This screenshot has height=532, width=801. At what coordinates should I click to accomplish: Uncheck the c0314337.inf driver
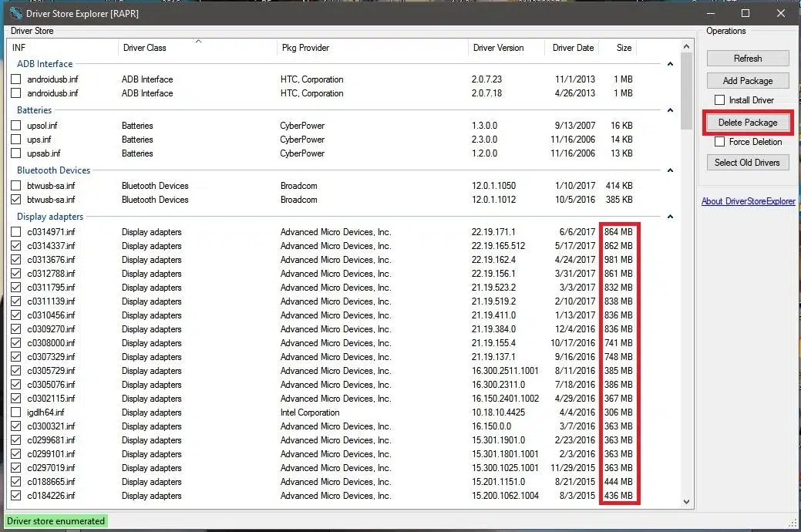[x=16, y=245]
